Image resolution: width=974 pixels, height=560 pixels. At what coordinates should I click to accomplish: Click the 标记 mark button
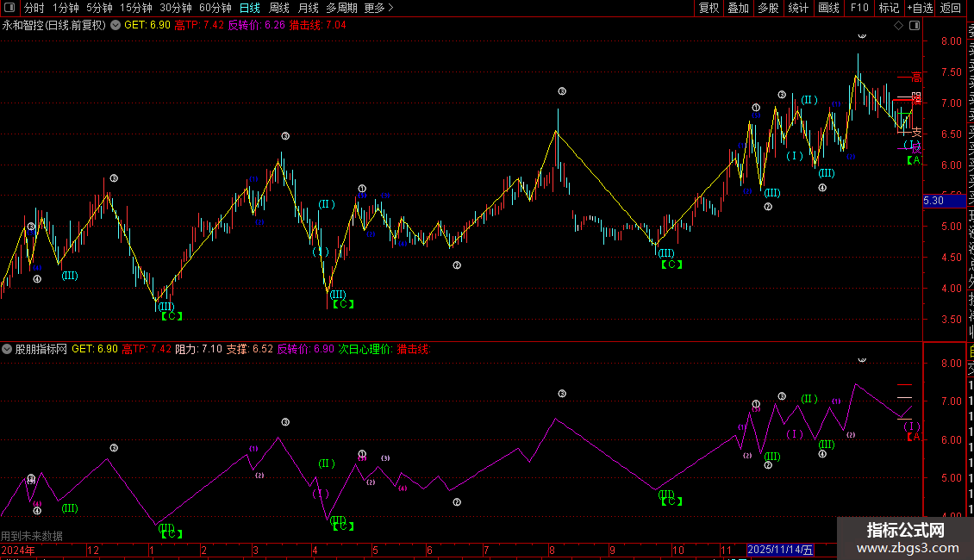pyautogui.click(x=889, y=8)
